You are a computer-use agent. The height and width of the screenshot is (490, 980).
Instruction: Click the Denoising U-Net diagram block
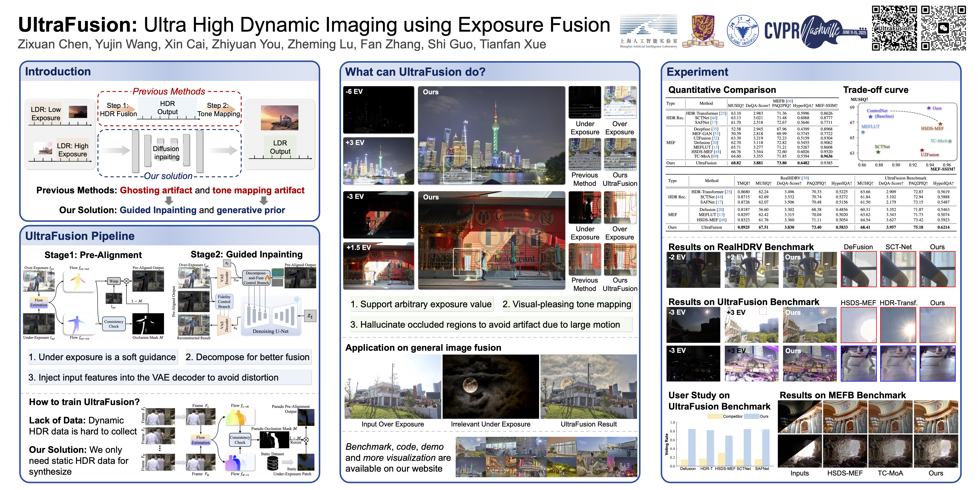271,316
